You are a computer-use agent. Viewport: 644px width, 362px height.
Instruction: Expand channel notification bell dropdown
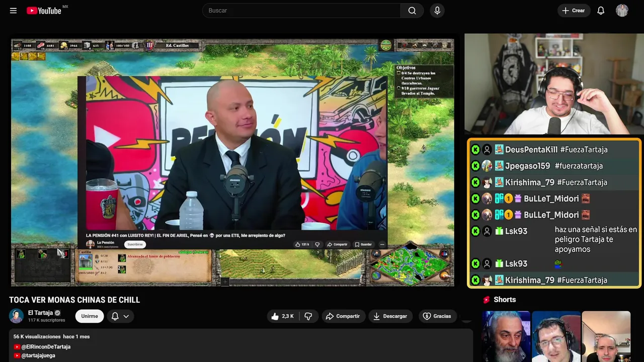point(120,316)
